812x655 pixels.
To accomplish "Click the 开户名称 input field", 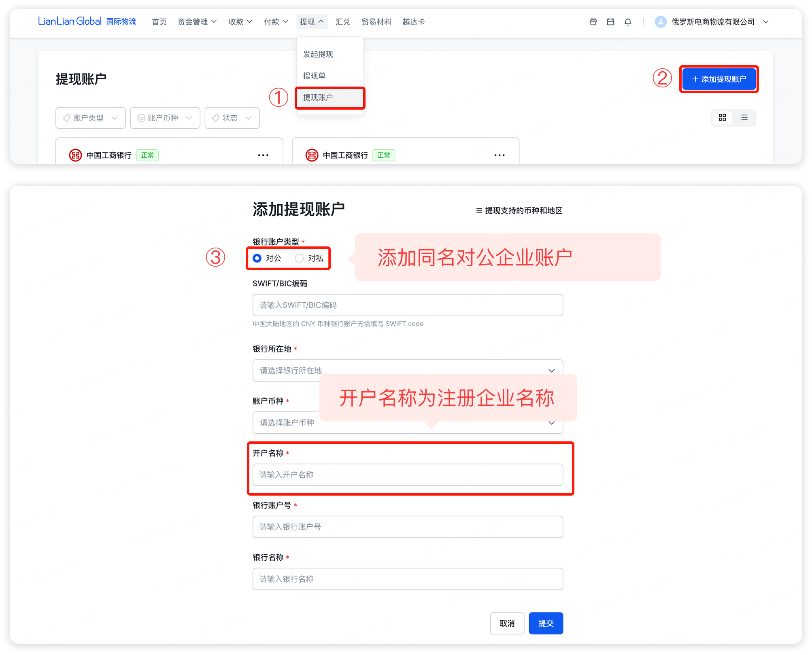I will click(x=408, y=475).
